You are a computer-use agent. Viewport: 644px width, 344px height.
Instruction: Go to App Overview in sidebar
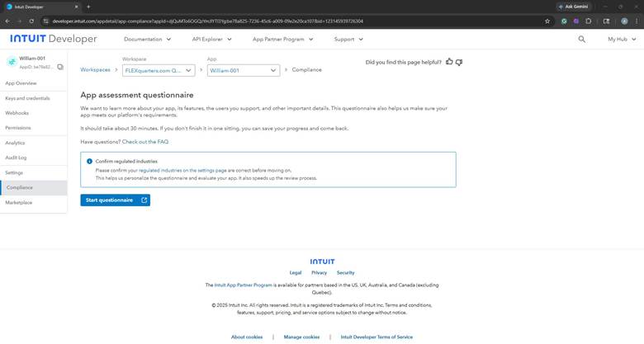click(21, 83)
